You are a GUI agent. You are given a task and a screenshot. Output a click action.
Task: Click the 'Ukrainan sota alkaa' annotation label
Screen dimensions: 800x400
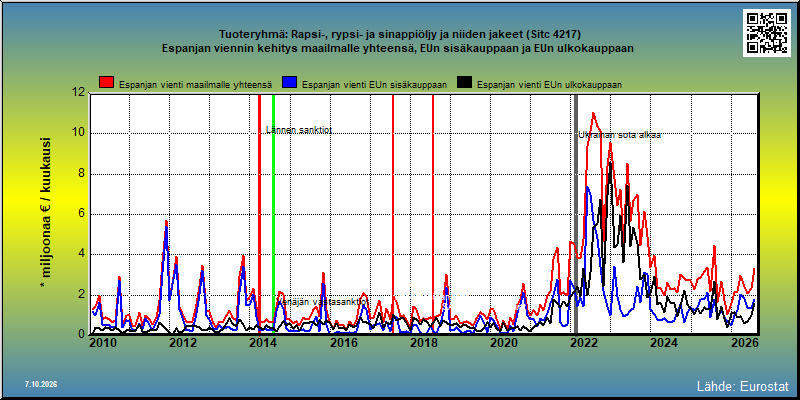(619, 135)
